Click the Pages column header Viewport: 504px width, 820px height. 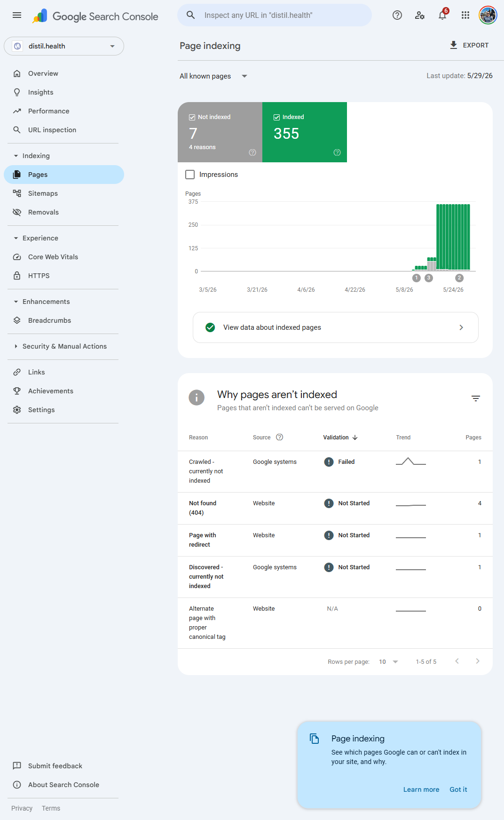click(x=473, y=438)
